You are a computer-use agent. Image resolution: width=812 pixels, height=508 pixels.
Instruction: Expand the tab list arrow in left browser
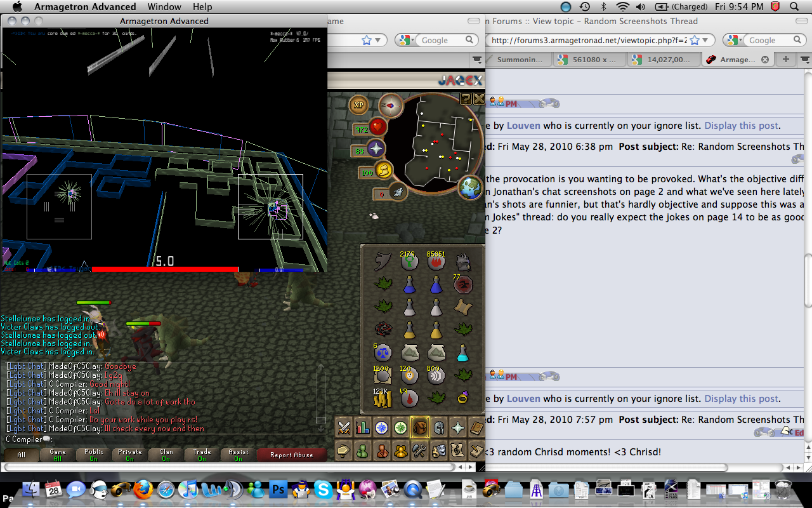478,60
